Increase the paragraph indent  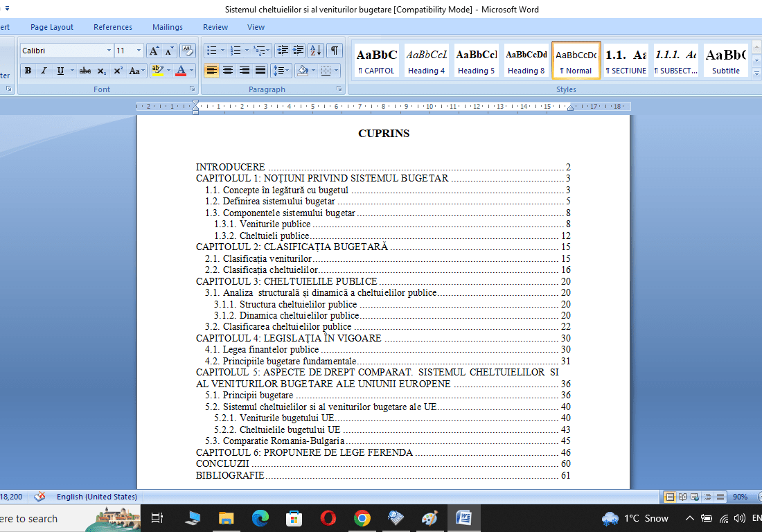299,51
